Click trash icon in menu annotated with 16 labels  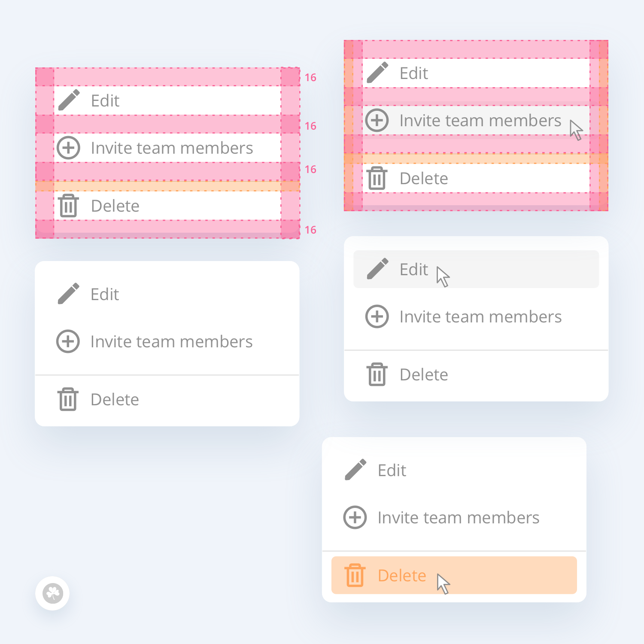point(68,206)
